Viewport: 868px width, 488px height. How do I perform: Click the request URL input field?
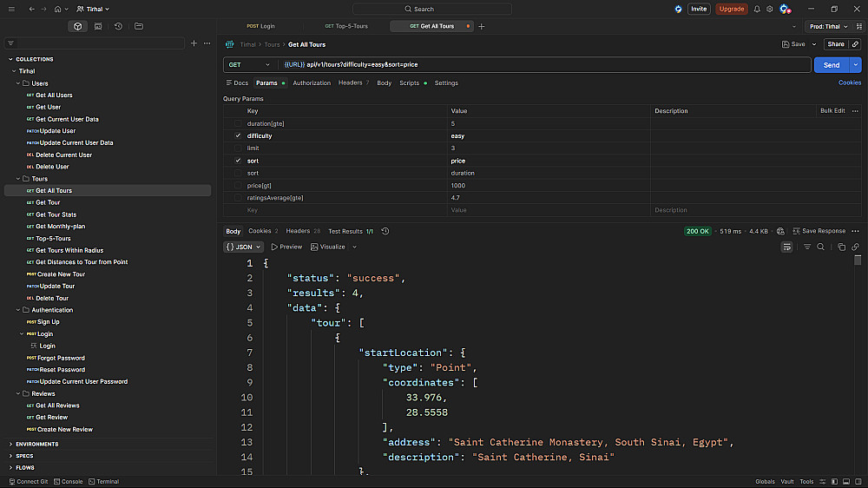pyautogui.click(x=538, y=65)
